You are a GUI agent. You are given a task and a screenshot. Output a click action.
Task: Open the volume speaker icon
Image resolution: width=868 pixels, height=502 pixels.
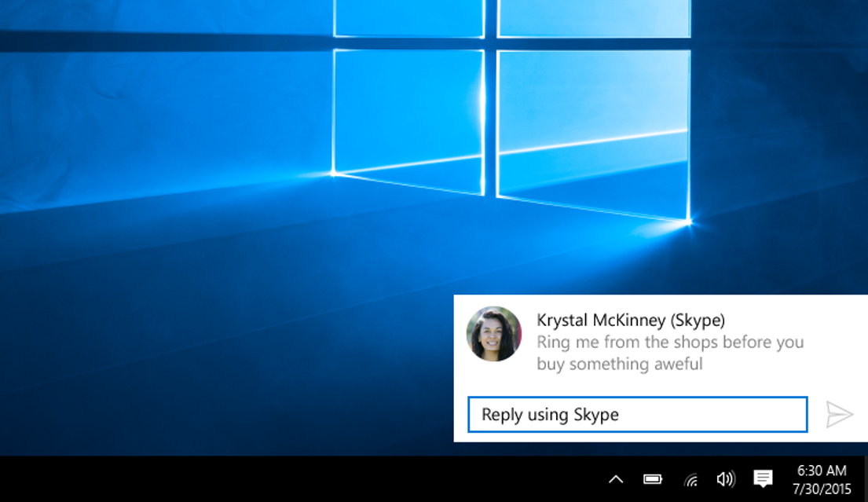726,479
